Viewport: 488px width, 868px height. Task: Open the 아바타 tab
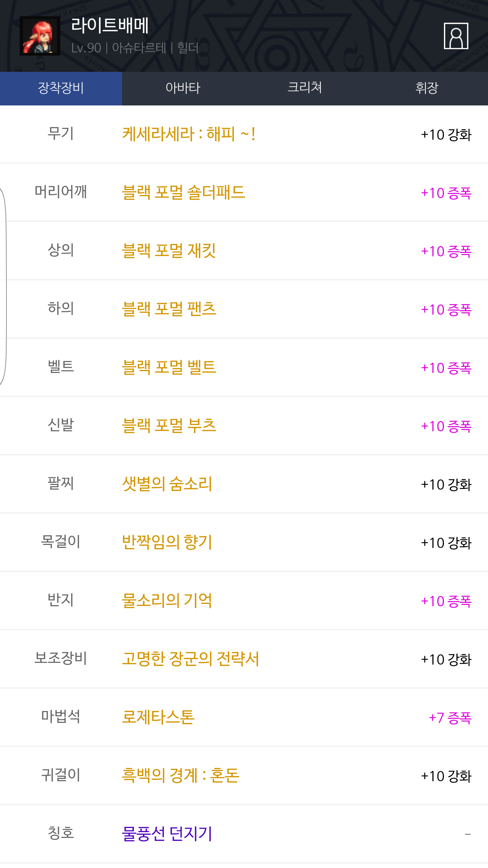click(x=183, y=88)
